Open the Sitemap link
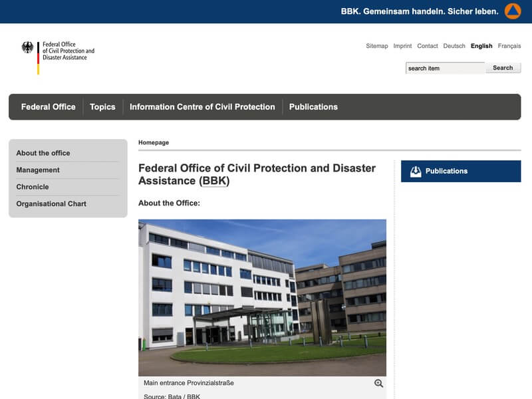Screen dimensions: 532x399 pos(376,46)
